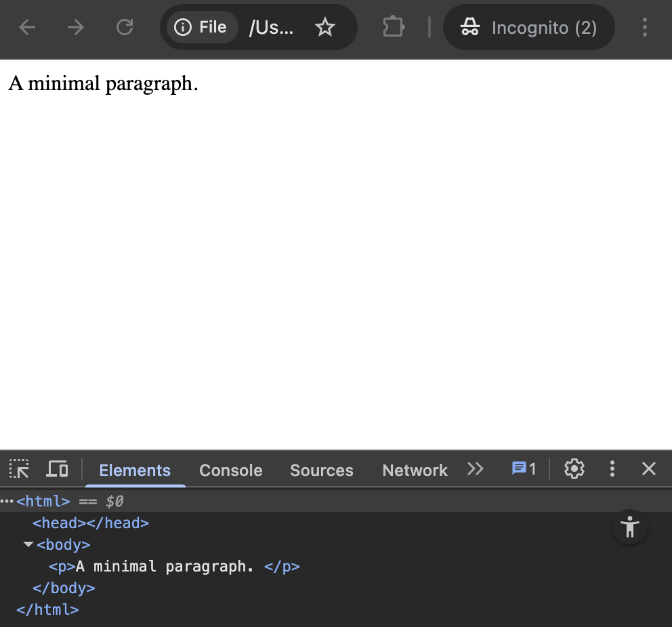
Task: Reload the current page
Action: [125, 27]
